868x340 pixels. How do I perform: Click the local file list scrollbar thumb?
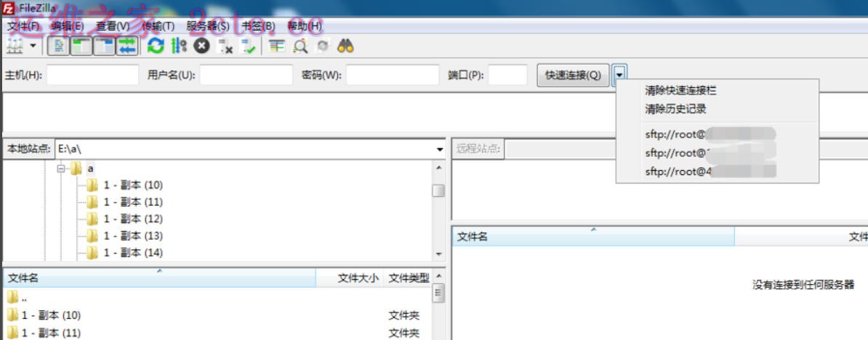point(439,293)
